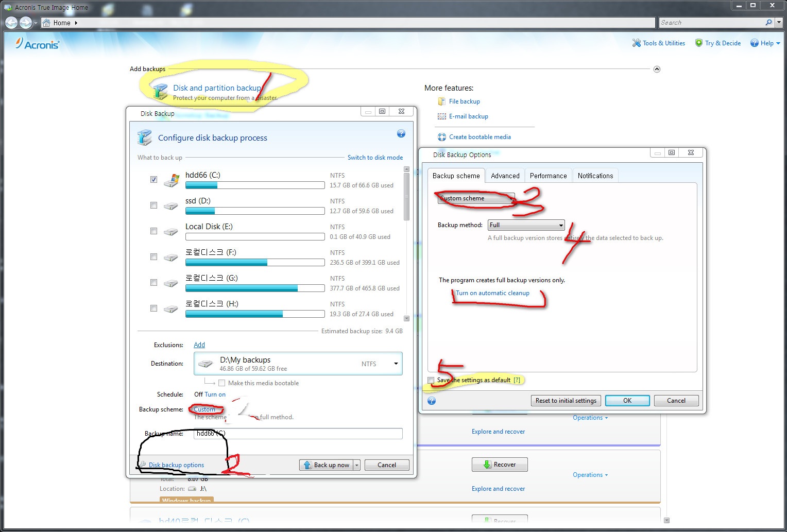
Task: Click partition list scroll up arrow
Action: click(406, 169)
